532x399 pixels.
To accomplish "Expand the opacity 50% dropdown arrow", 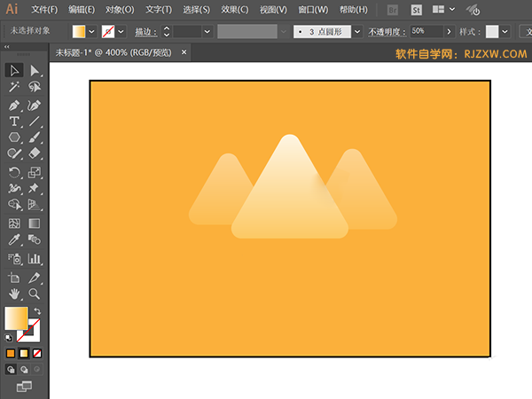I will (x=447, y=31).
